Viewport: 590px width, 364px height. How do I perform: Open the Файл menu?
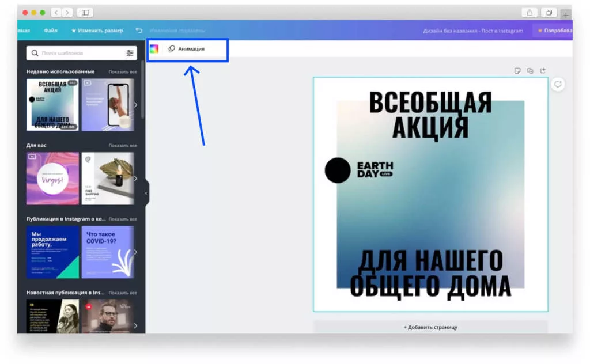[51, 31]
